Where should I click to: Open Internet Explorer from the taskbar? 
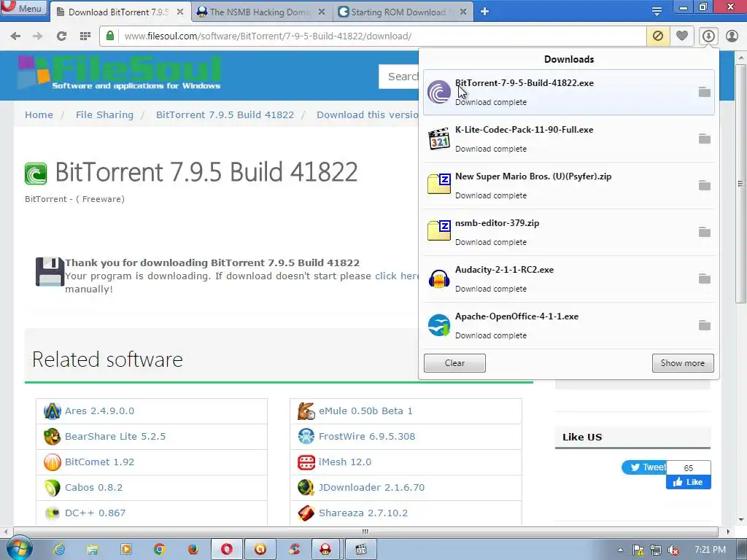[59, 550]
